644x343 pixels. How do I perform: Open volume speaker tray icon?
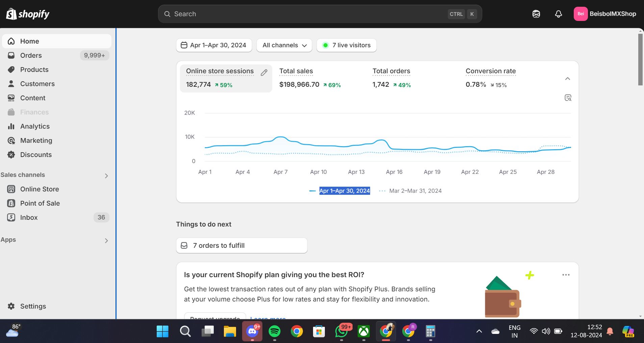(546, 331)
